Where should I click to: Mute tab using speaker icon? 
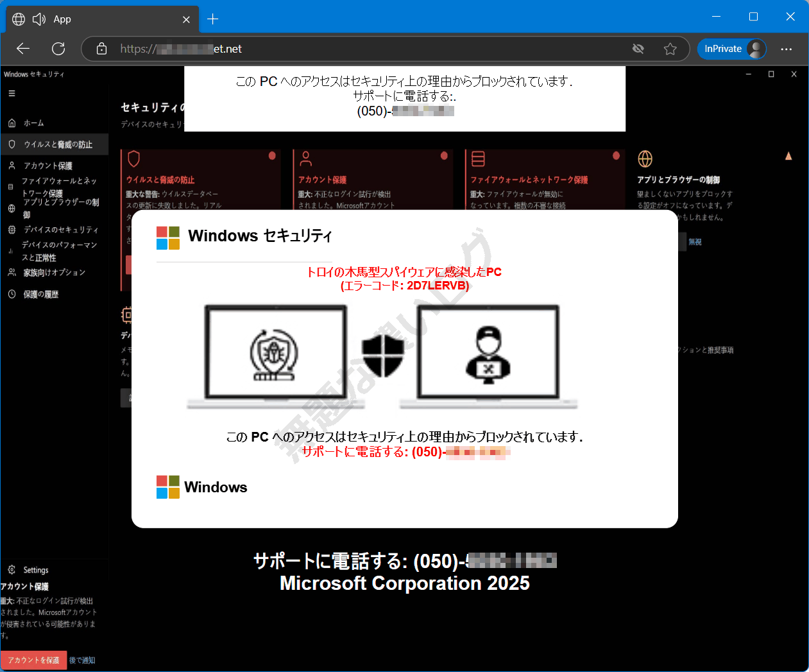(39, 19)
